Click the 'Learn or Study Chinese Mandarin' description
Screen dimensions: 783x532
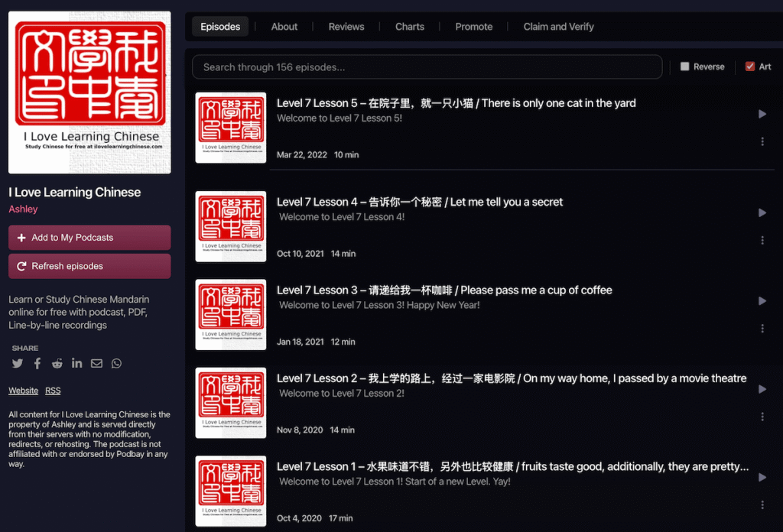click(x=79, y=312)
